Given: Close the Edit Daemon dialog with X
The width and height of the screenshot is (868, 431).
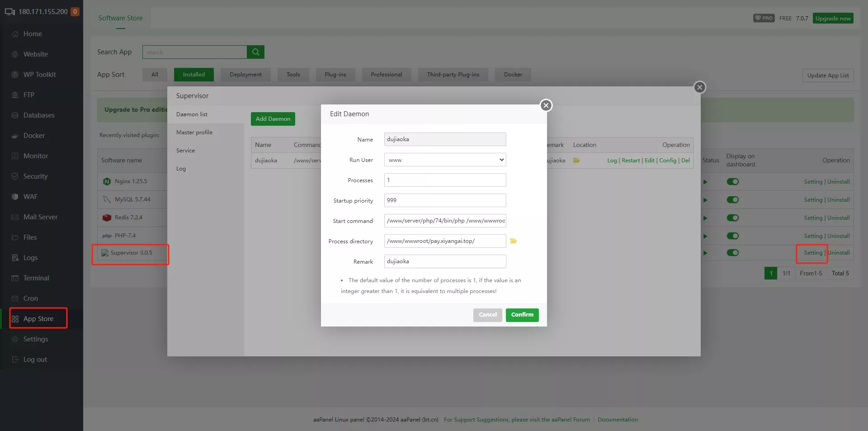Looking at the screenshot, I should [x=546, y=105].
